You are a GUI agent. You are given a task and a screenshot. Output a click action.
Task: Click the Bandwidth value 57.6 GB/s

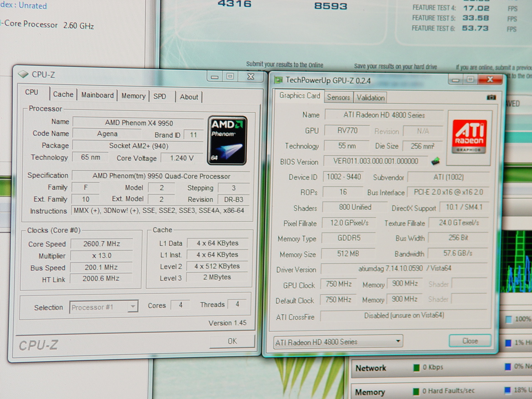coord(458,253)
